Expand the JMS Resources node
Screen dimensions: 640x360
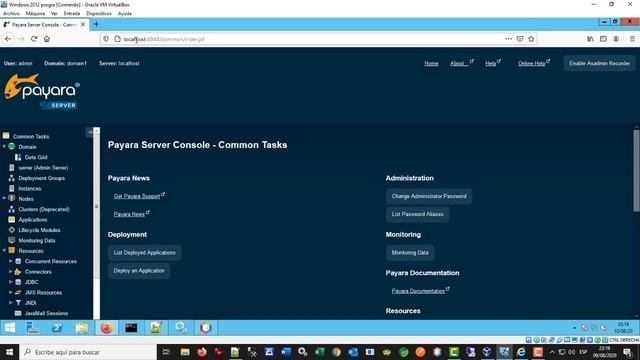(11, 292)
